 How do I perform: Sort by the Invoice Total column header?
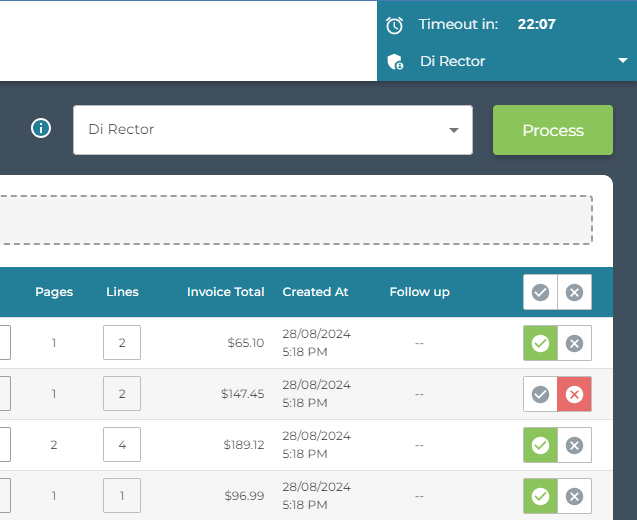pos(225,292)
